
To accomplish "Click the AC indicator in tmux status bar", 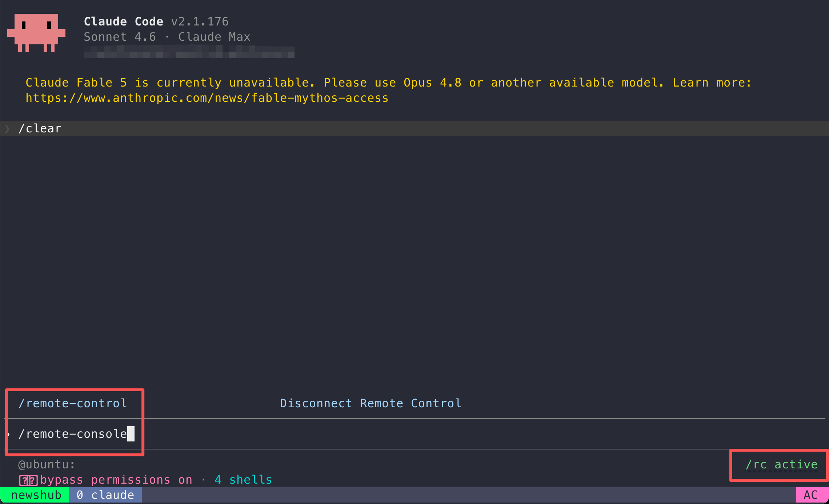I will point(812,495).
